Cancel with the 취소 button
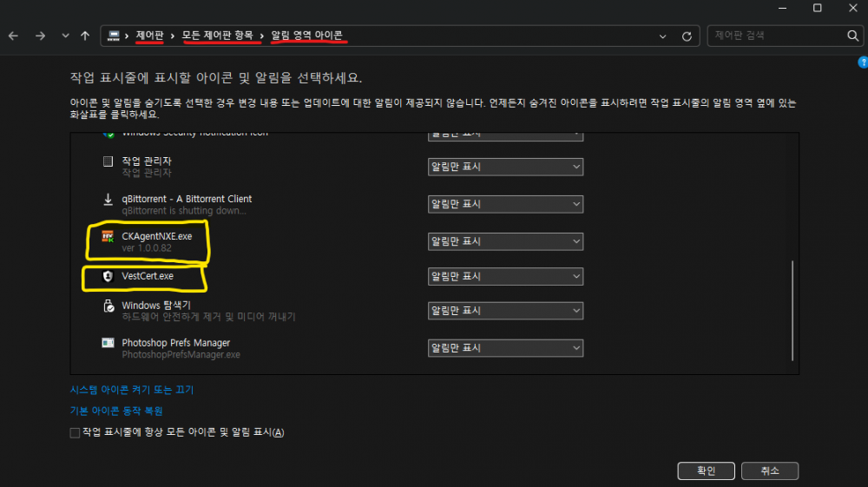The image size is (868, 487). [x=769, y=471]
